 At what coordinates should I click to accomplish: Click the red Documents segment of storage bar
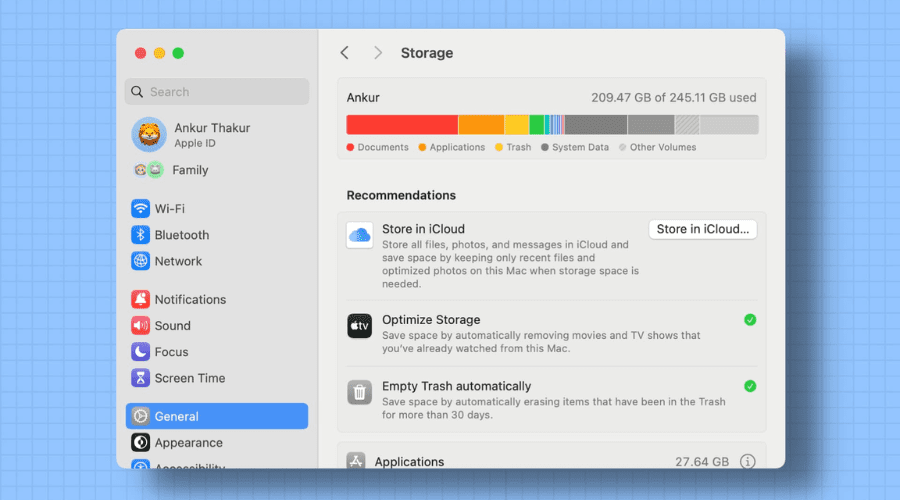pyautogui.click(x=402, y=125)
